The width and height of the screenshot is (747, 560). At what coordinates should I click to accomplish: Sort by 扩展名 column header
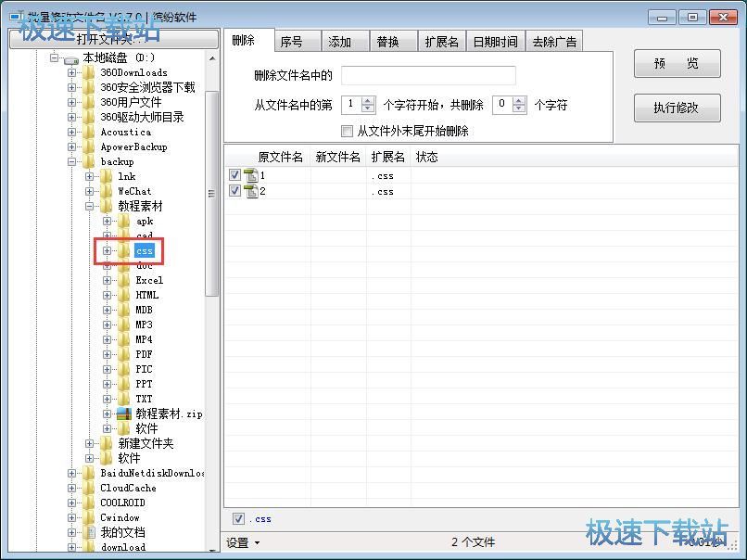click(x=388, y=157)
